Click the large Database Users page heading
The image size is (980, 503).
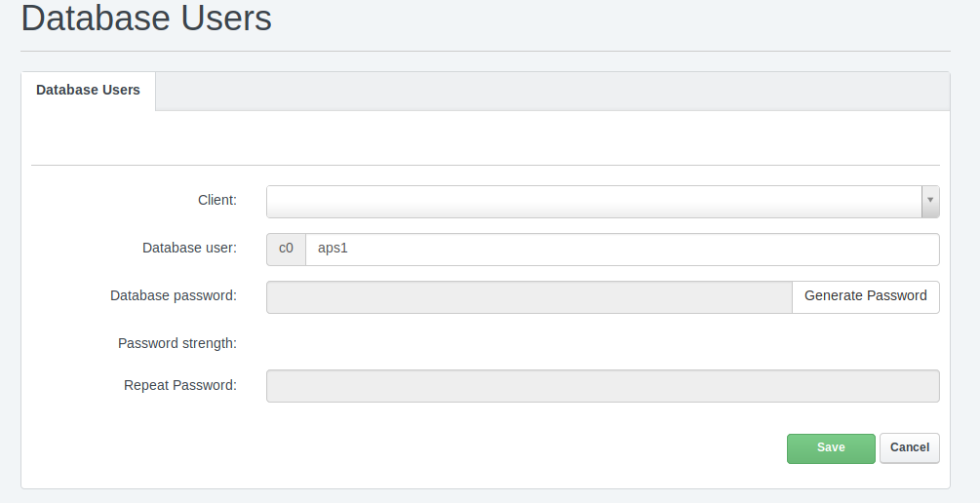(x=146, y=19)
